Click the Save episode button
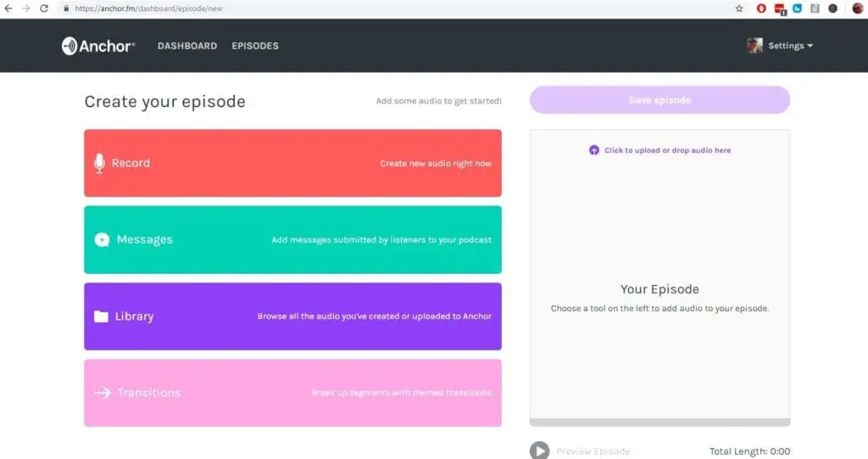 659,100
